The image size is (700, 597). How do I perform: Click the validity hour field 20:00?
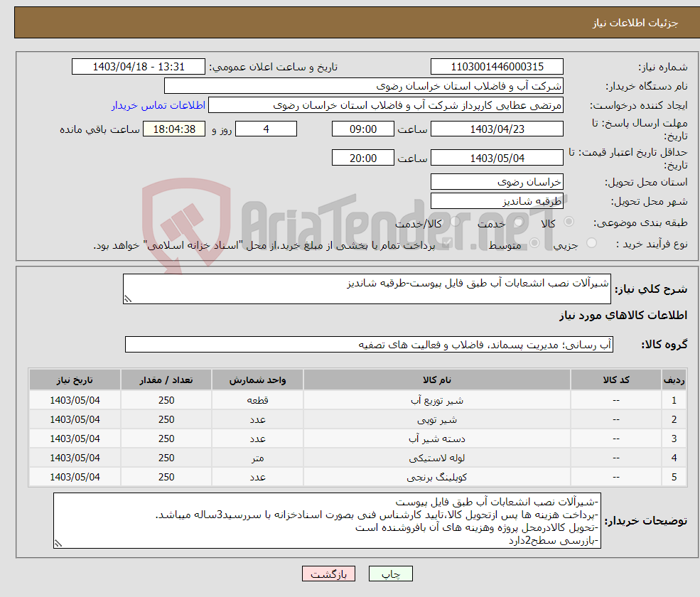coord(363,158)
